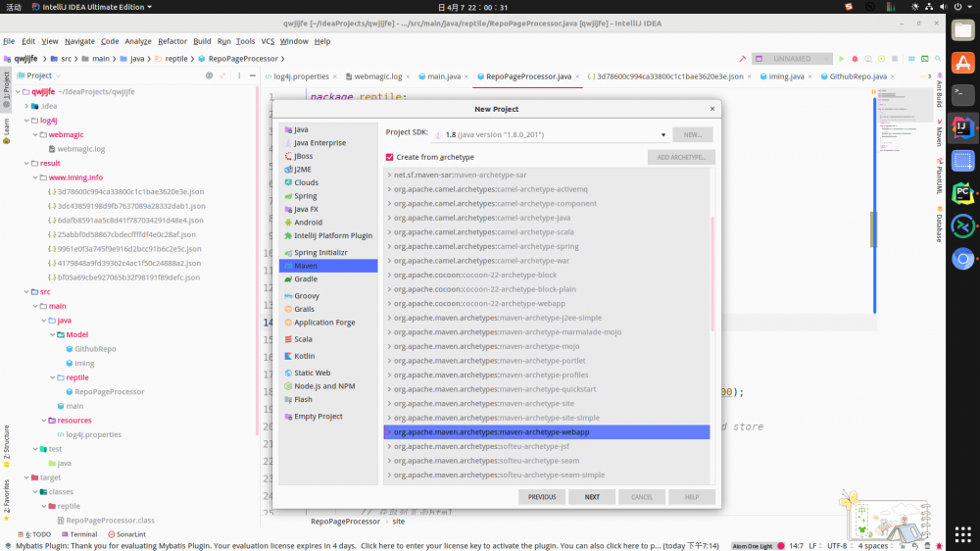Click the CANCEL button in New Project
Screen dimensions: 980x551
click(642, 497)
